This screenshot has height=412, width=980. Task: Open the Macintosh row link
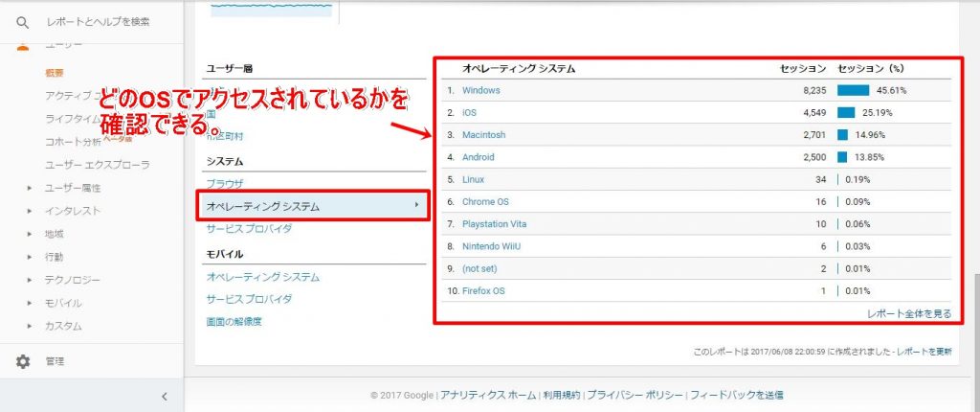(x=483, y=135)
